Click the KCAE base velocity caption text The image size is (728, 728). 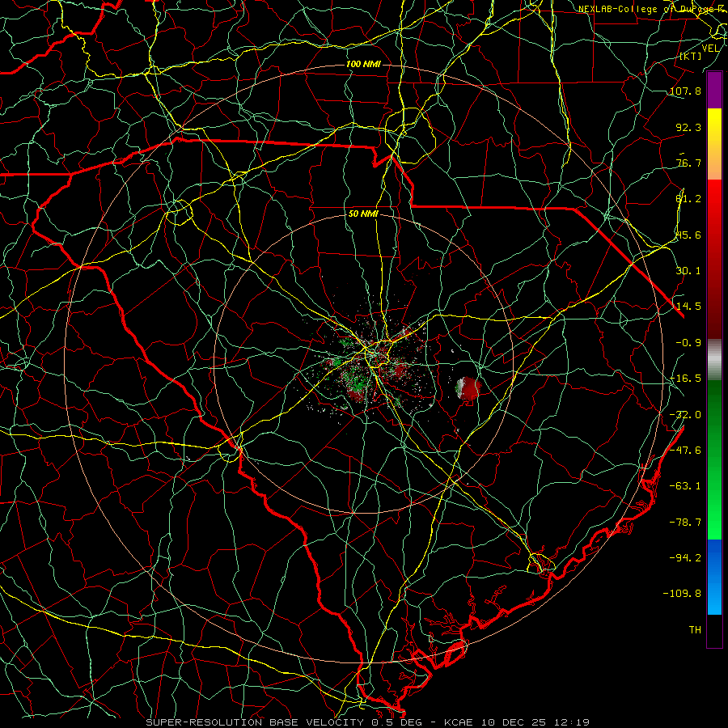pos(368,722)
